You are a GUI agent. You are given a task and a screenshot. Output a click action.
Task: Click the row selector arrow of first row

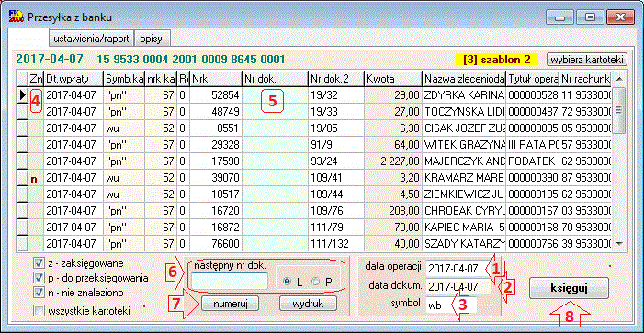(x=23, y=95)
